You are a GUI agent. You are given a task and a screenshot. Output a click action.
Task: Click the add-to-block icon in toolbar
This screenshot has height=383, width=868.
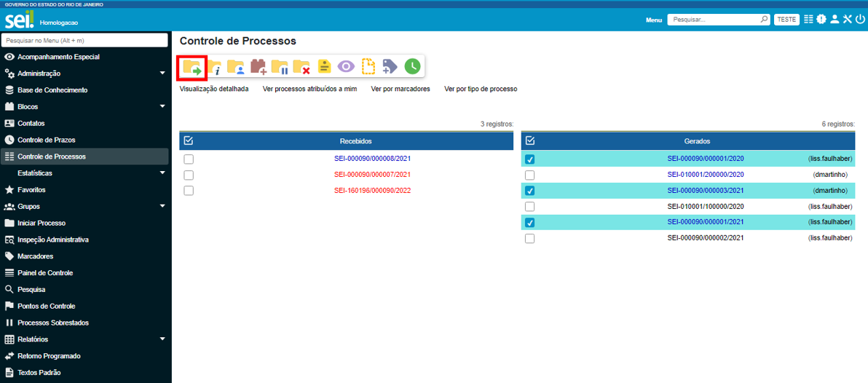coord(258,67)
